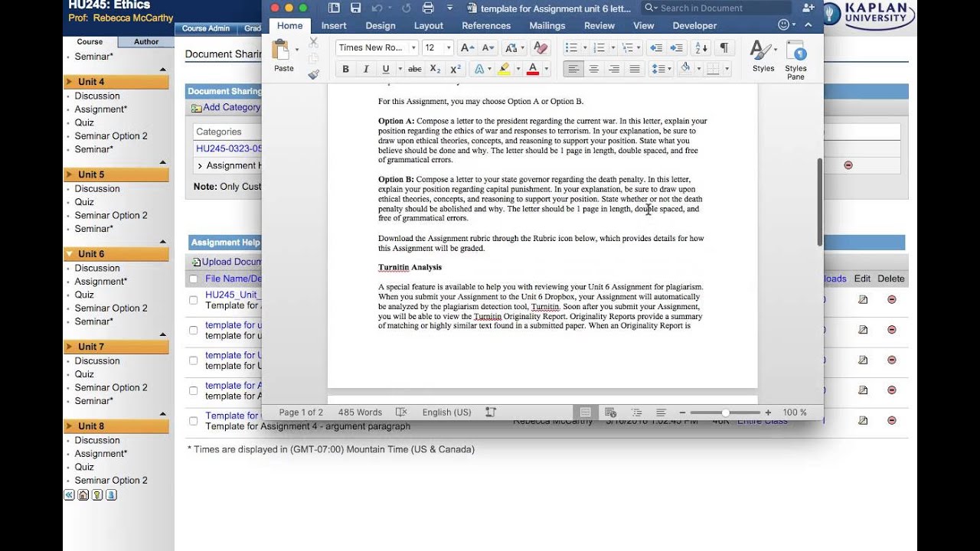Check the File Name header select-all checkbox
Image resolution: width=980 pixels, height=551 pixels.
(x=193, y=279)
